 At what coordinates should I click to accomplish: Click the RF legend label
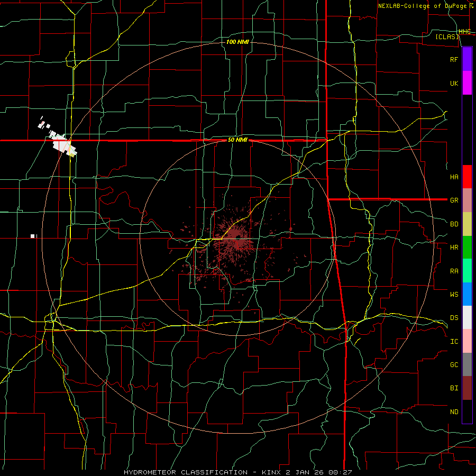454,59
